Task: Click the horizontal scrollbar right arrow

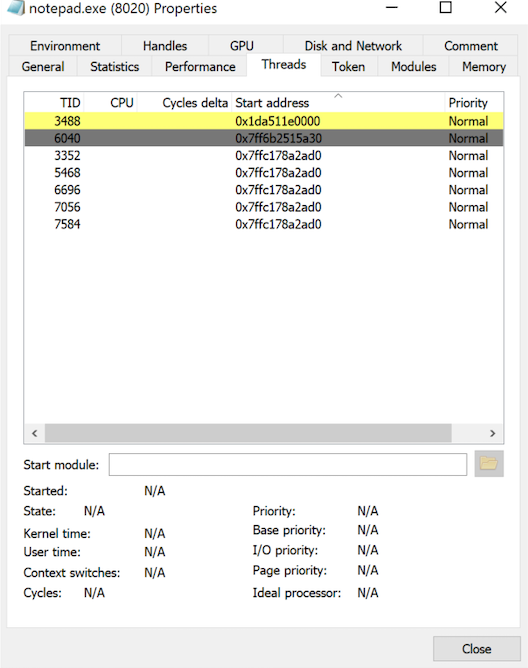Action: click(493, 433)
